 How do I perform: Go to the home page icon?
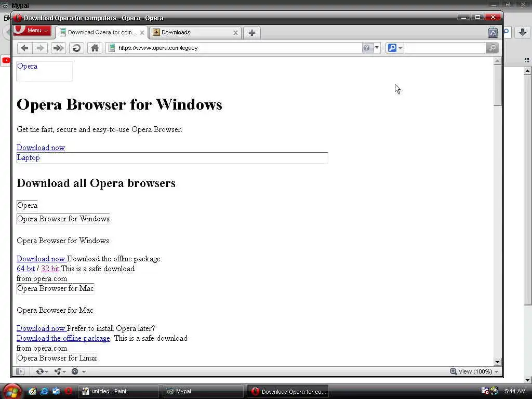(95, 48)
